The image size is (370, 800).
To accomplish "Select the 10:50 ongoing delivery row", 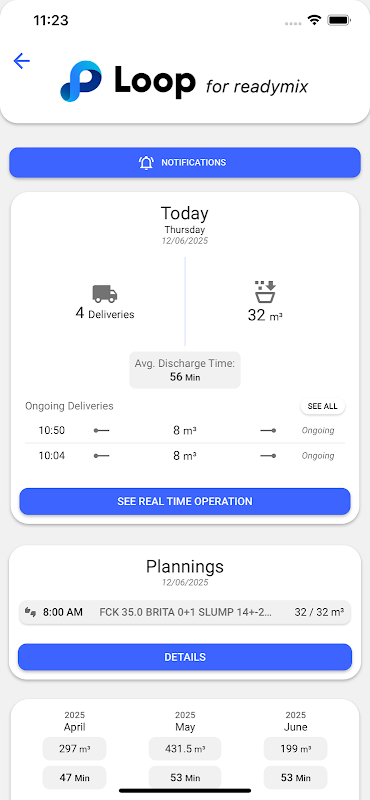I will pyautogui.click(x=185, y=431).
